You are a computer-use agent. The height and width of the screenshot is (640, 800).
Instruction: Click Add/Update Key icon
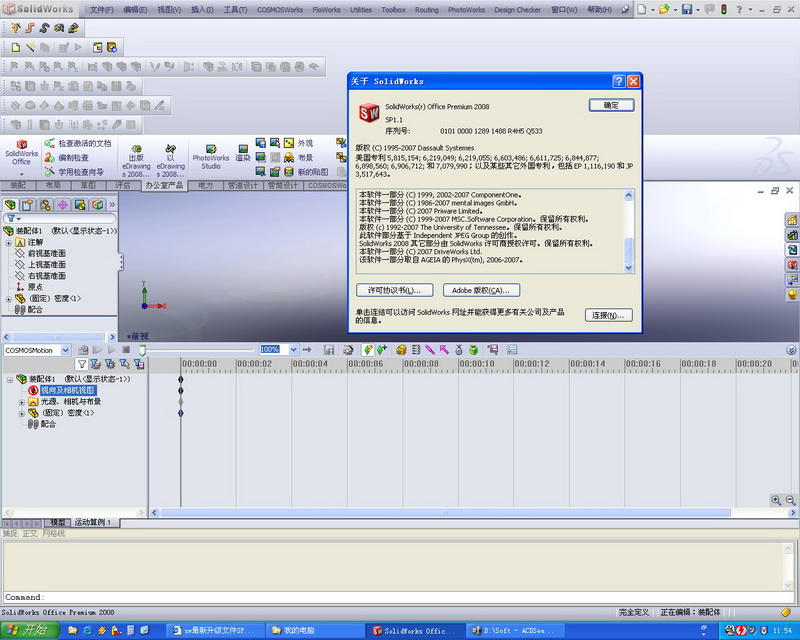(x=382, y=350)
